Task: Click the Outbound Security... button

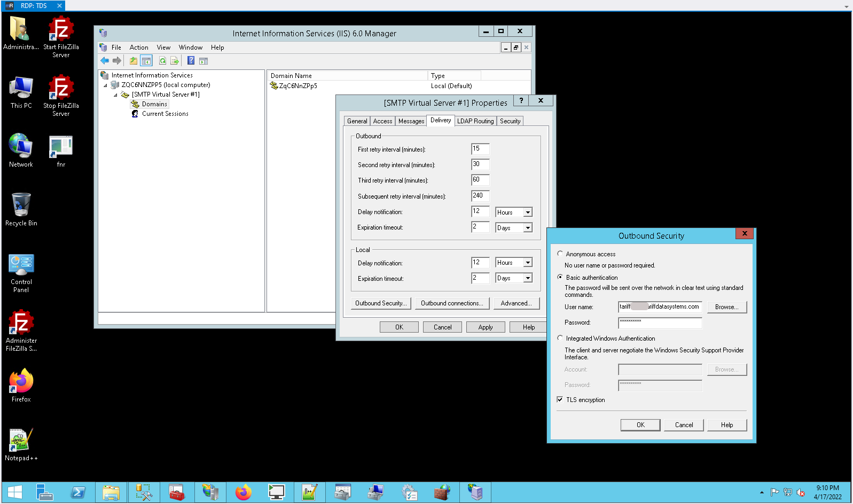Action: [381, 303]
